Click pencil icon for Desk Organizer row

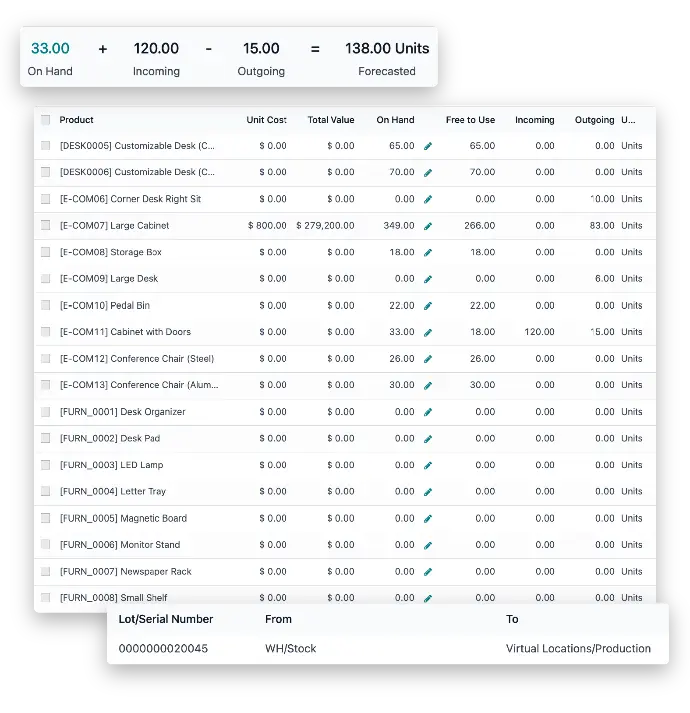(428, 412)
